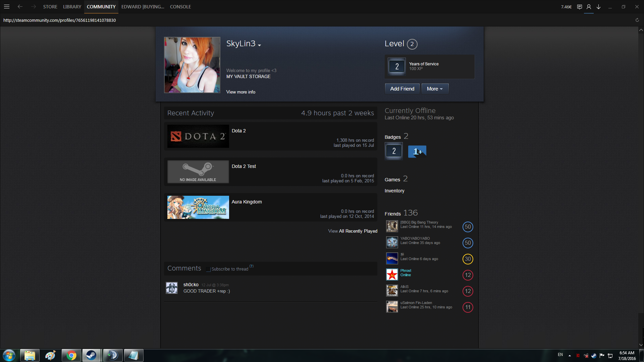Open View more info link

click(x=240, y=92)
